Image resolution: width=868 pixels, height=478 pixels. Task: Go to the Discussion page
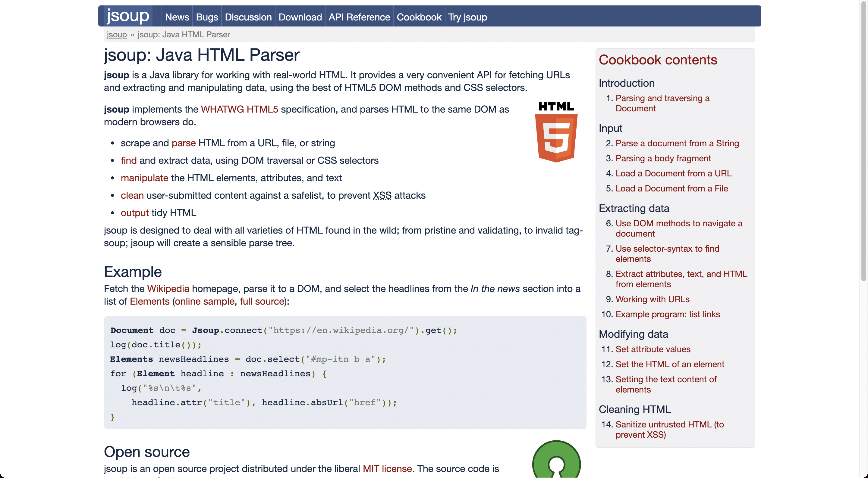point(248,17)
